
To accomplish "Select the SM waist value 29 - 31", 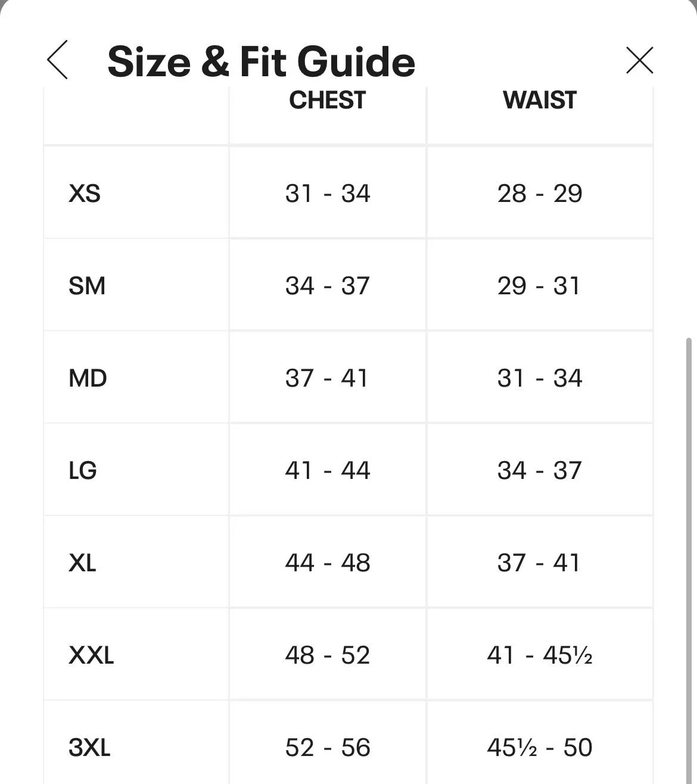I will click(539, 286).
